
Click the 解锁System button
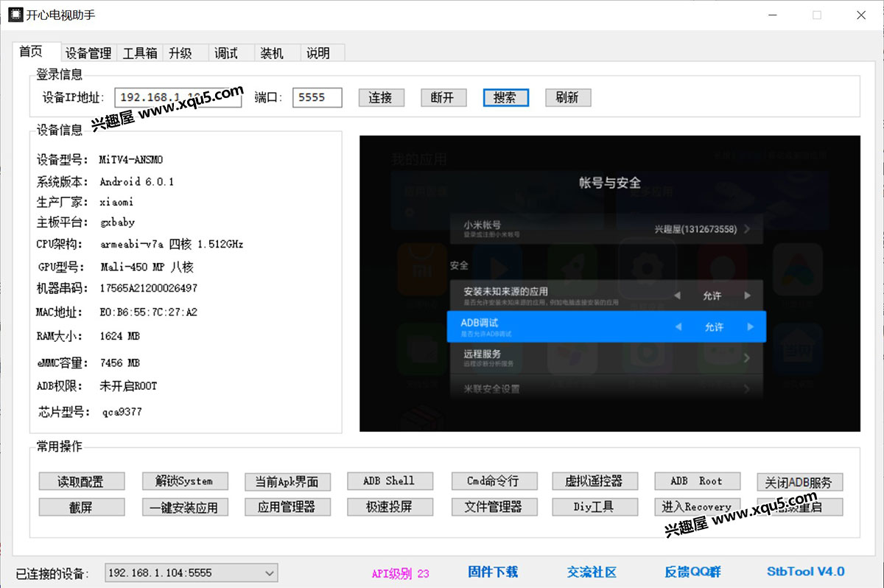[185, 481]
